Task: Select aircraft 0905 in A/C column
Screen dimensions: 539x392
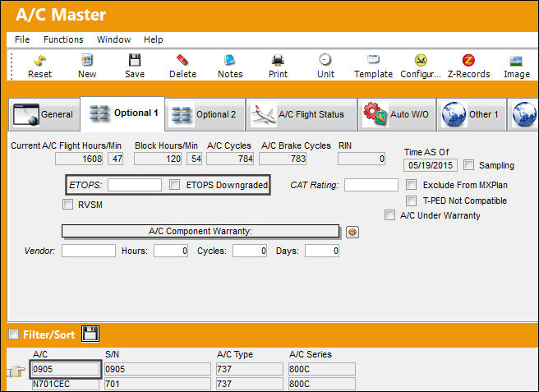Action: 65,369
